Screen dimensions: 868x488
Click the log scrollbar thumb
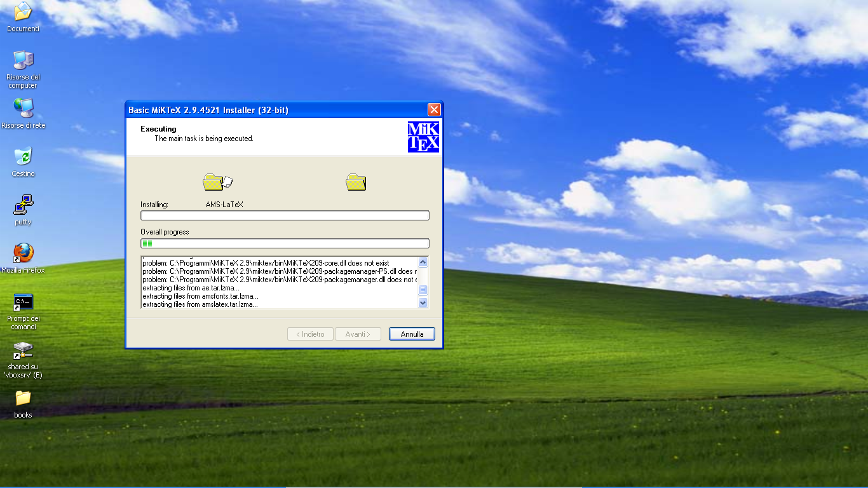(423, 290)
